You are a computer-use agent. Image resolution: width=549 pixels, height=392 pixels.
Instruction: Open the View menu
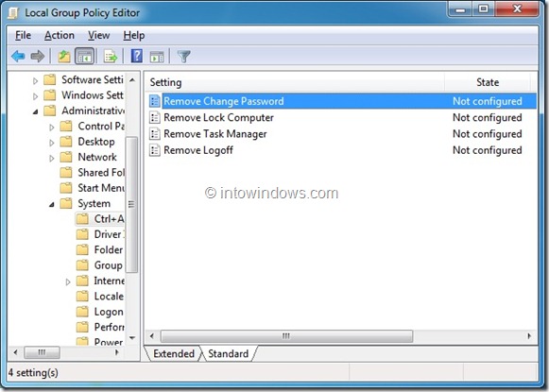click(x=98, y=35)
